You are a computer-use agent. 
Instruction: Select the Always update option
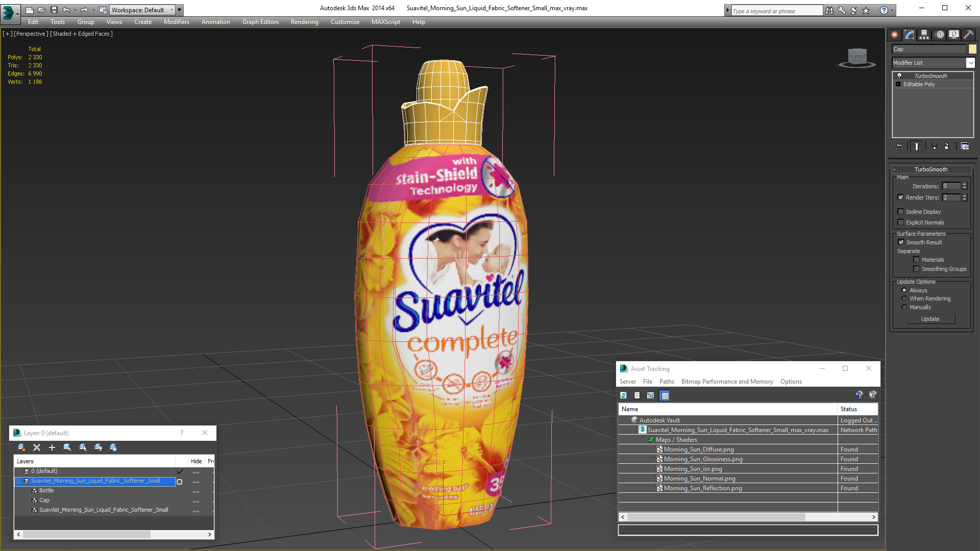(904, 290)
